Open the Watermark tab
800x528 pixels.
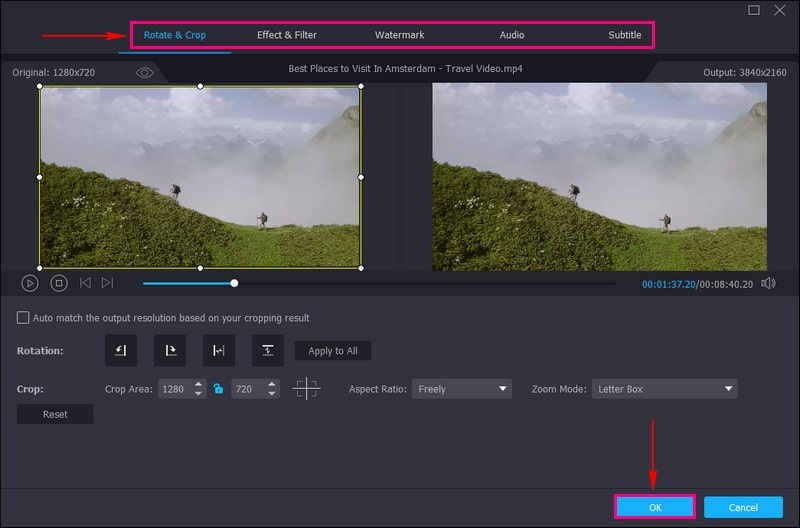coord(400,35)
